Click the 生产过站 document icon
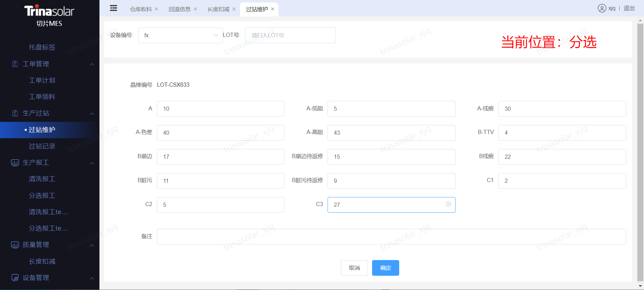 [15, 113]
